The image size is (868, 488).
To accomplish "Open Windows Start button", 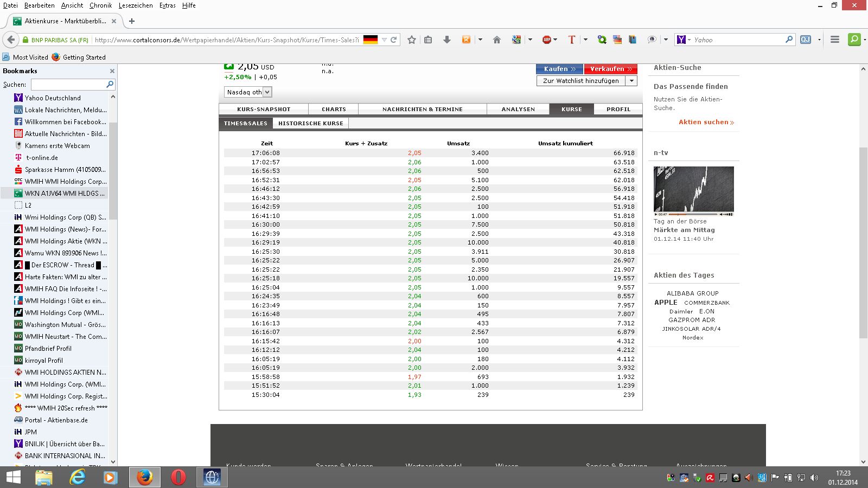I will tap(14, 477).
